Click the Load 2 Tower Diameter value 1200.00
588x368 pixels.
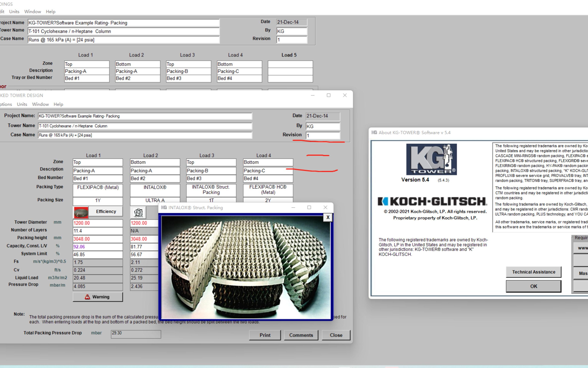(144, 223)
